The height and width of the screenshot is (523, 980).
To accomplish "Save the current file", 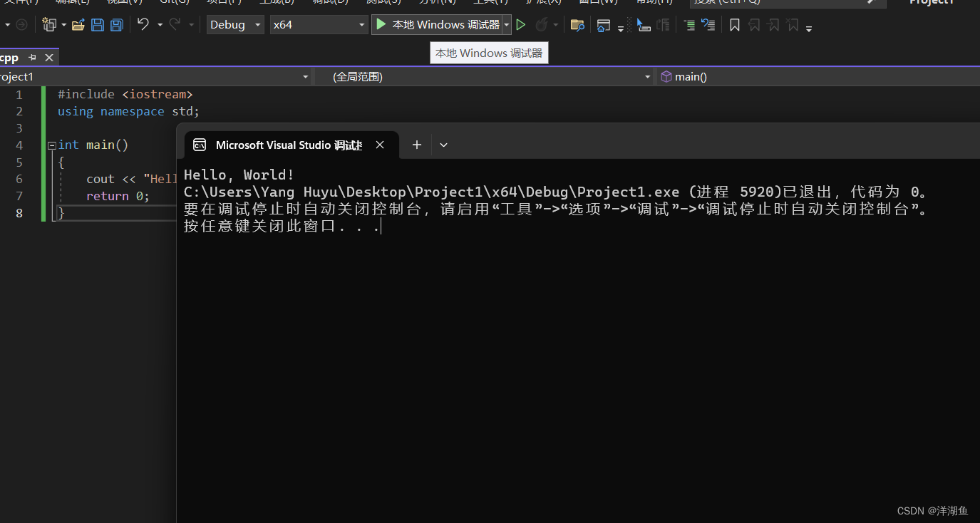I will (97, 24).
